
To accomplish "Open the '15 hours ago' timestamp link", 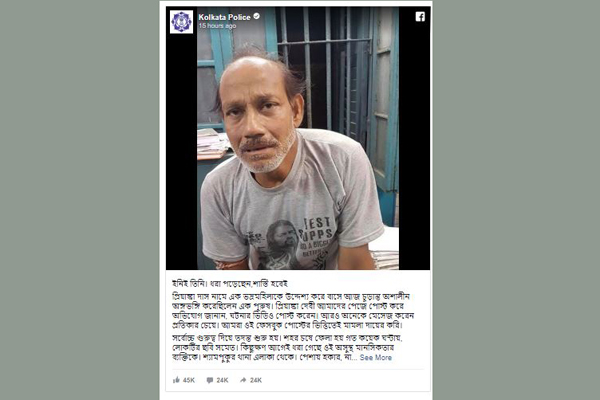I will point(217,26).
